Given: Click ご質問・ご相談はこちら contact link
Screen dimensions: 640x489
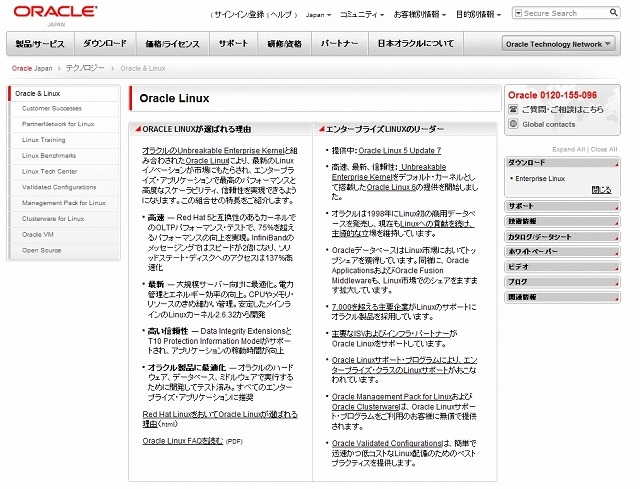Looking at the screenshot, I should tap(562, 109).
